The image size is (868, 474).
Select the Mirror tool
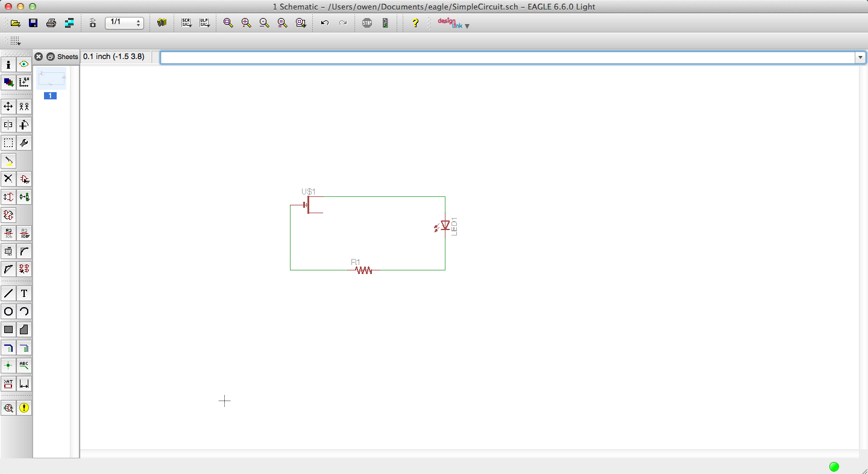8,125
